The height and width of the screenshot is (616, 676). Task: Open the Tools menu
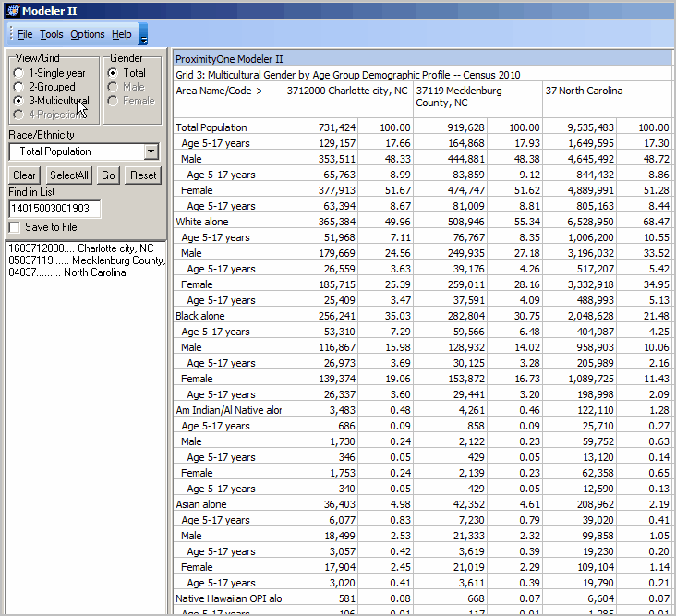(52, 34)
